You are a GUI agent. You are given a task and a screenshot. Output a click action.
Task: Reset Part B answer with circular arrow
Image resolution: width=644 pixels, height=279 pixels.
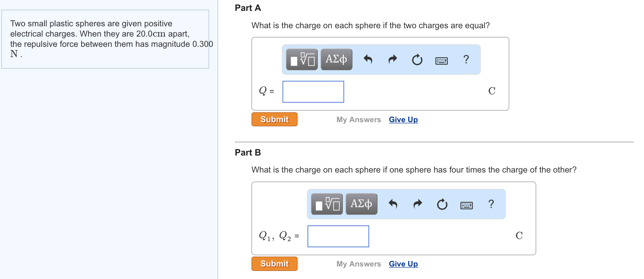(x=442, y=204)
